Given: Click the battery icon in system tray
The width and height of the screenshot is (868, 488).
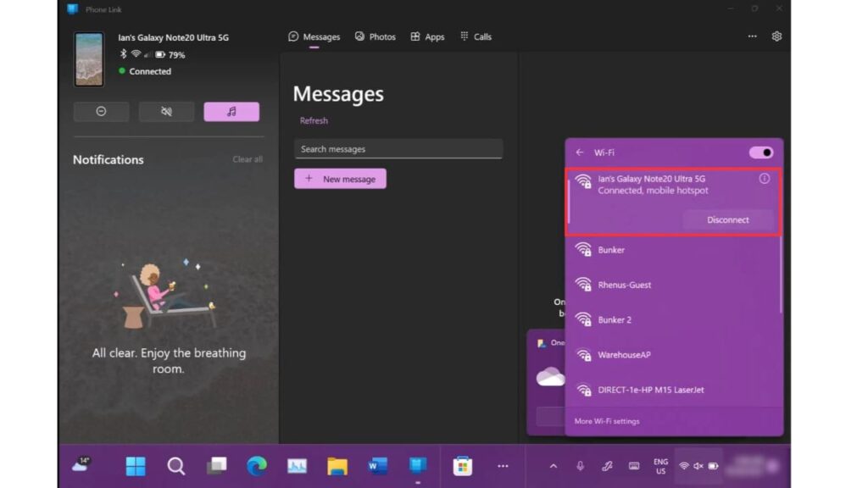Looking at the screenshot, I should (714, 467).
